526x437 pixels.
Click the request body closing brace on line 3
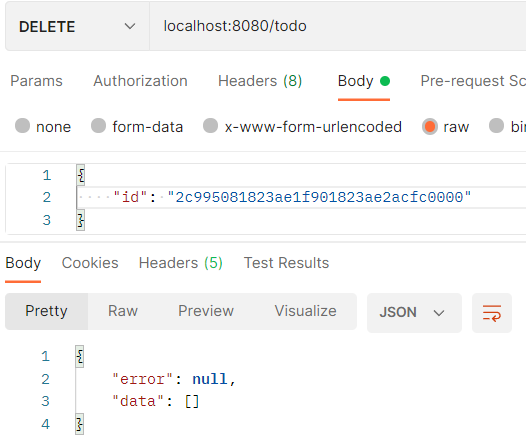click(81, 220)
